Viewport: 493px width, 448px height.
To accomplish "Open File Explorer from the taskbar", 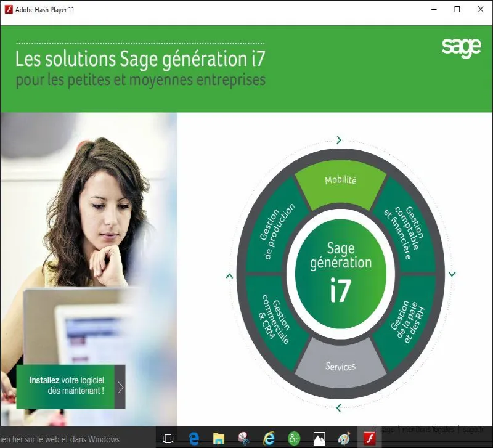I will tap(218, 439).
